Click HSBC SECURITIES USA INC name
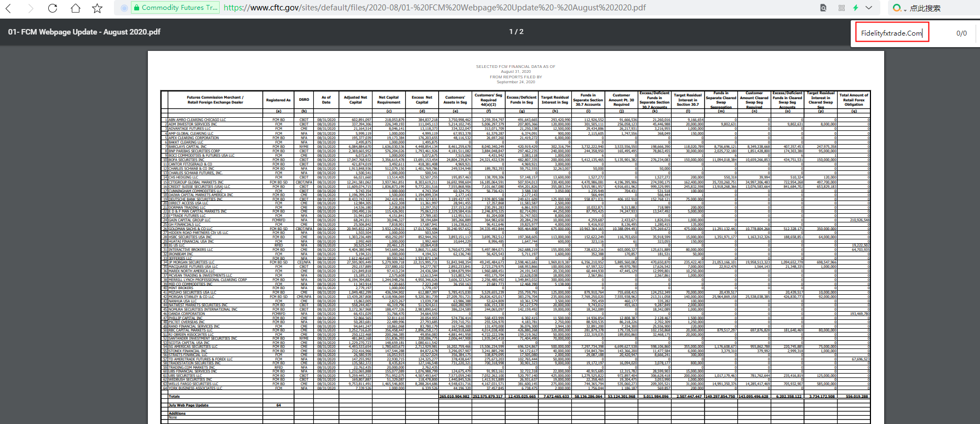 [x=190, y=237]
